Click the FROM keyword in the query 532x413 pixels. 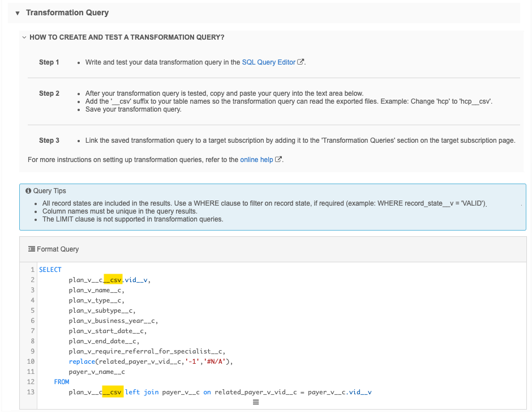(x=62, y=382)
